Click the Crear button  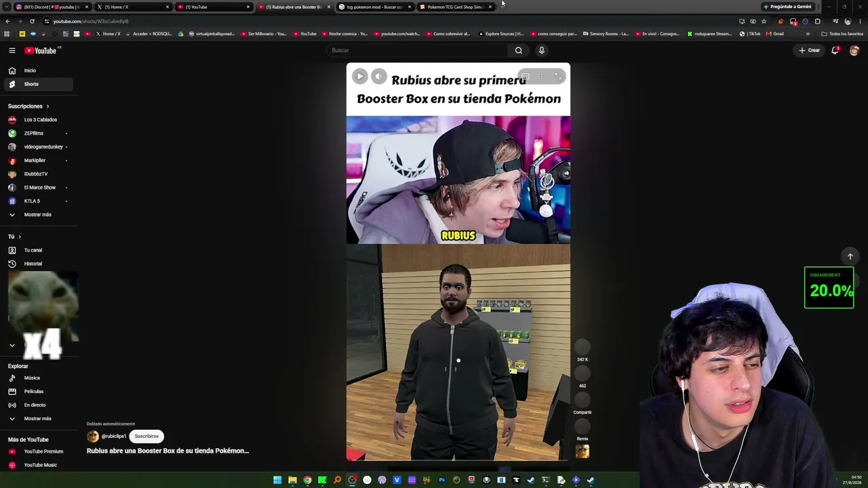[809, 50]
